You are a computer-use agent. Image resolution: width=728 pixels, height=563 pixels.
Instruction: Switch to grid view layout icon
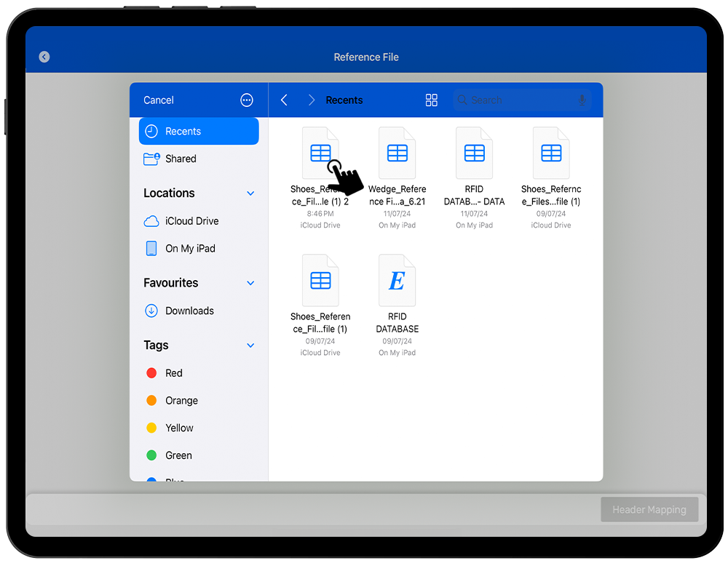click(432, 100)
